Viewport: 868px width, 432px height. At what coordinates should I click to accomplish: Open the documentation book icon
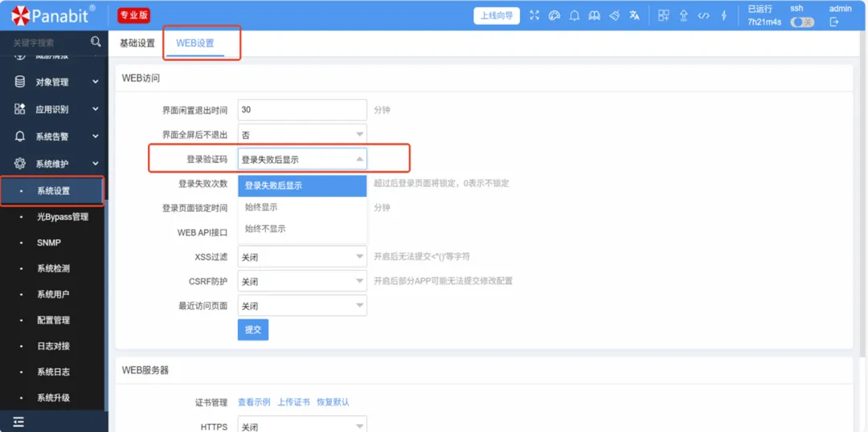(x=594, y=15)
